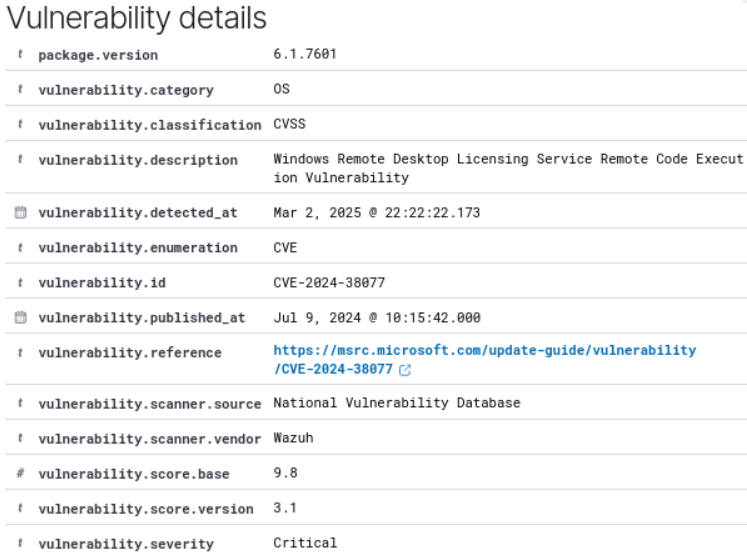Select the vulnerability.severity field name
Image resolution: width=747 pixels, height=557 pixels.
126,544
